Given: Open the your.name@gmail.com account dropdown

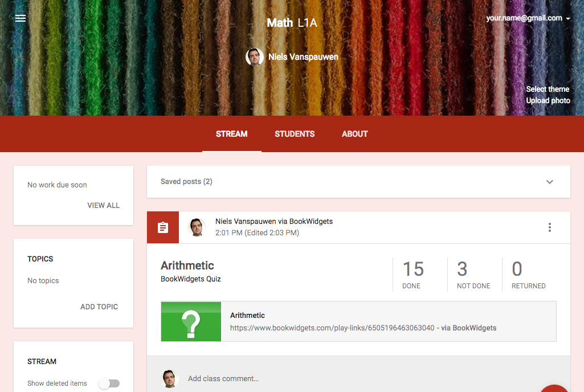Looking at the screenshot, I should 527,18.
